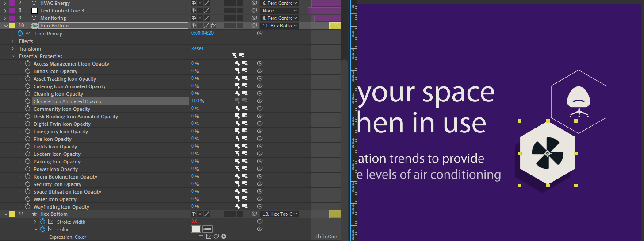This screenshot has width=644, height=241.
Task: Click stopwatch for Water Icon Opacity
Action: (27, 199)
